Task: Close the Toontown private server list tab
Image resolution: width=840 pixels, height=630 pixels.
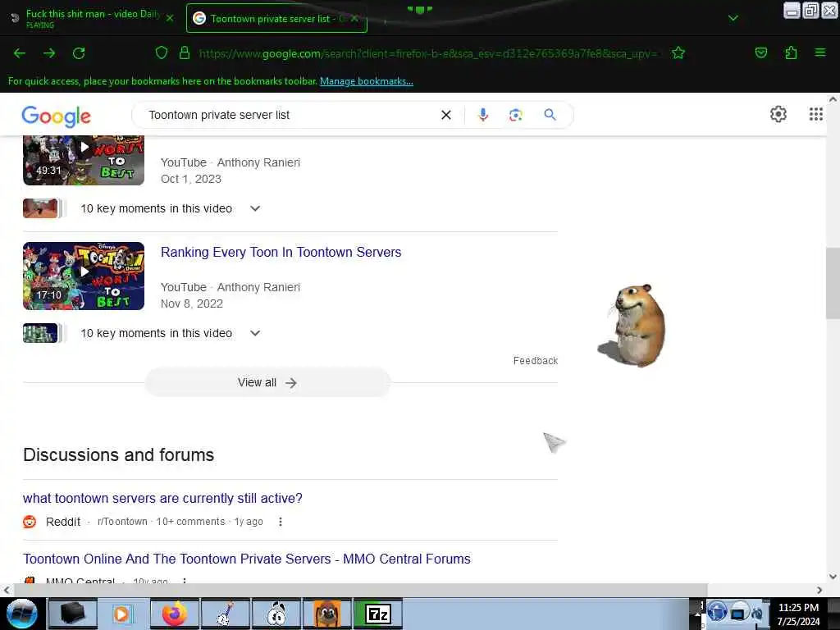Action: [x=354, y=18]
